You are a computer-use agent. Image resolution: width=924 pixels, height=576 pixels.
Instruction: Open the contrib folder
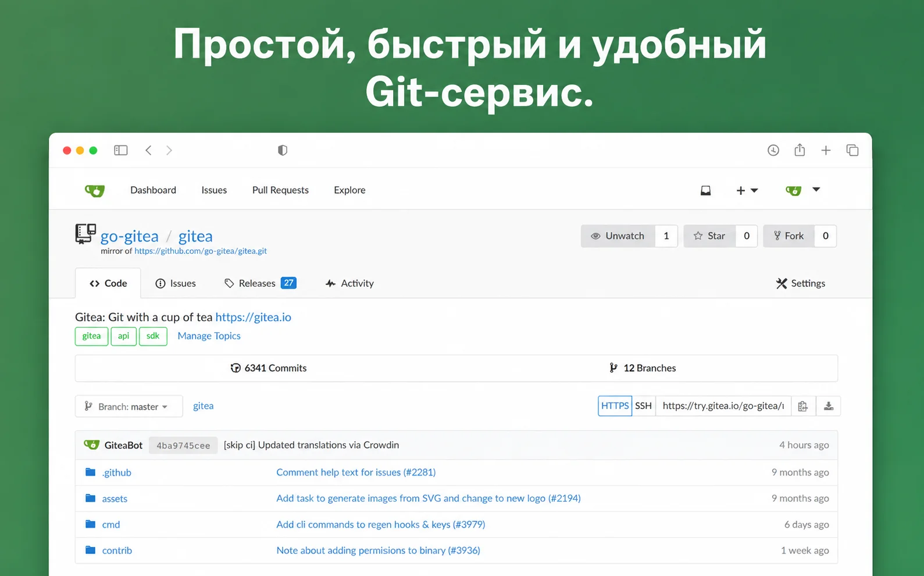point(117,550)
